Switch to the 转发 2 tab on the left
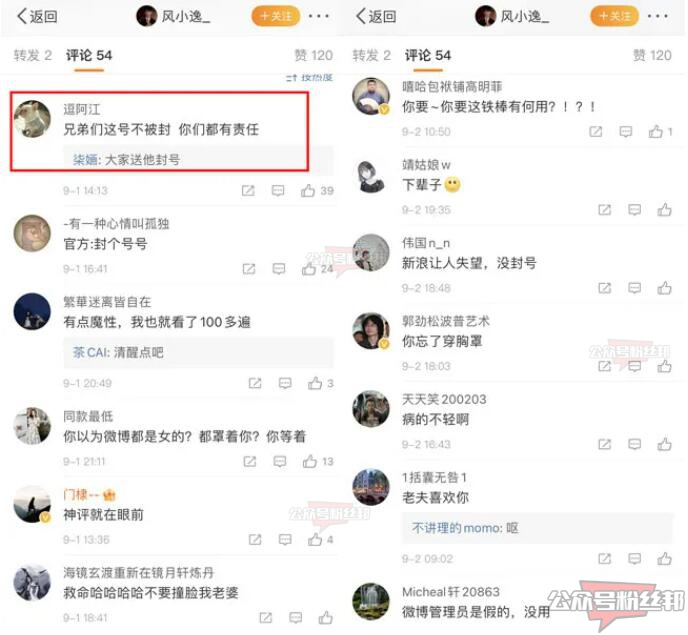Image resolution: width=688 pixels, height=635 pixels. pos(32,55)
